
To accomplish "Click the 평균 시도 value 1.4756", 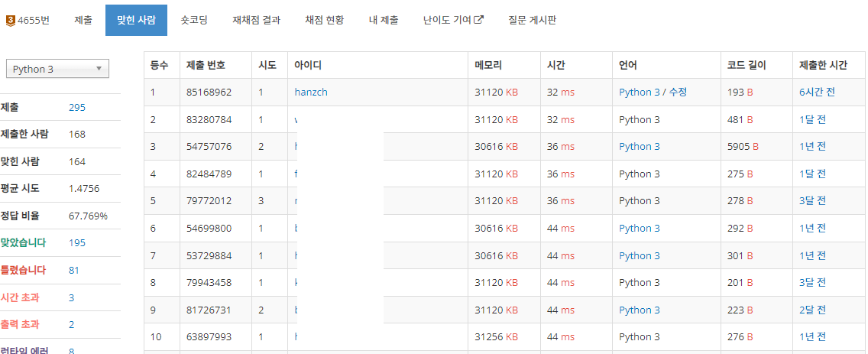I will [84, 188].
